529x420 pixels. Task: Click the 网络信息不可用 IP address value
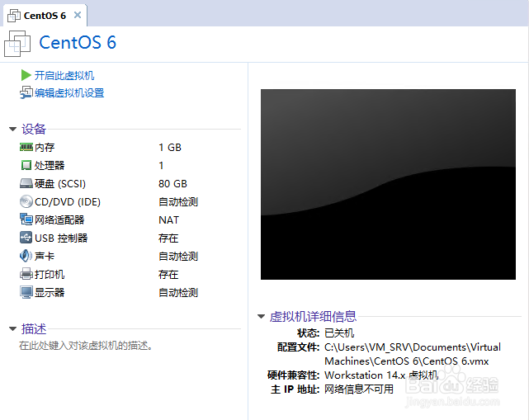coord(359,389)
